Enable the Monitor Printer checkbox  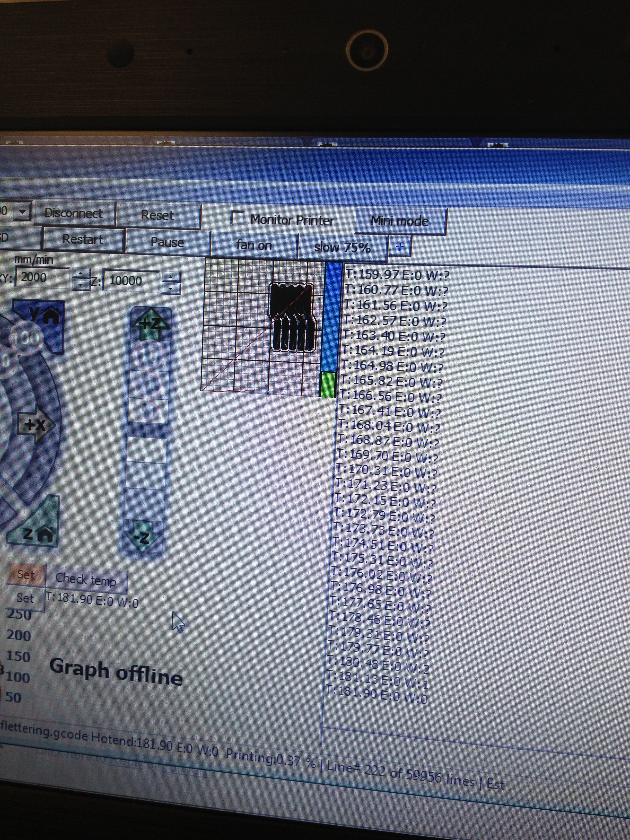pos(238,218)
